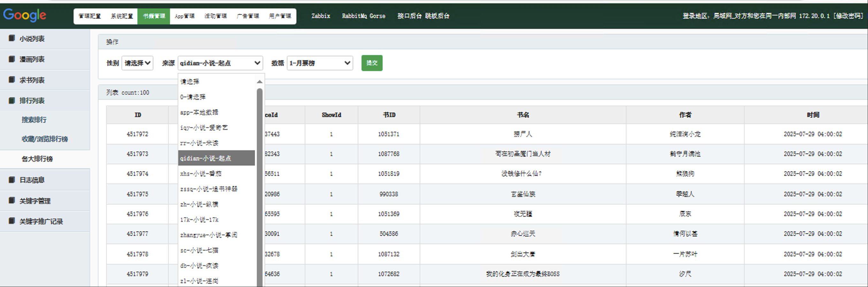
Task: Pick the app-本地数据 option
Action: pos(199,112)
